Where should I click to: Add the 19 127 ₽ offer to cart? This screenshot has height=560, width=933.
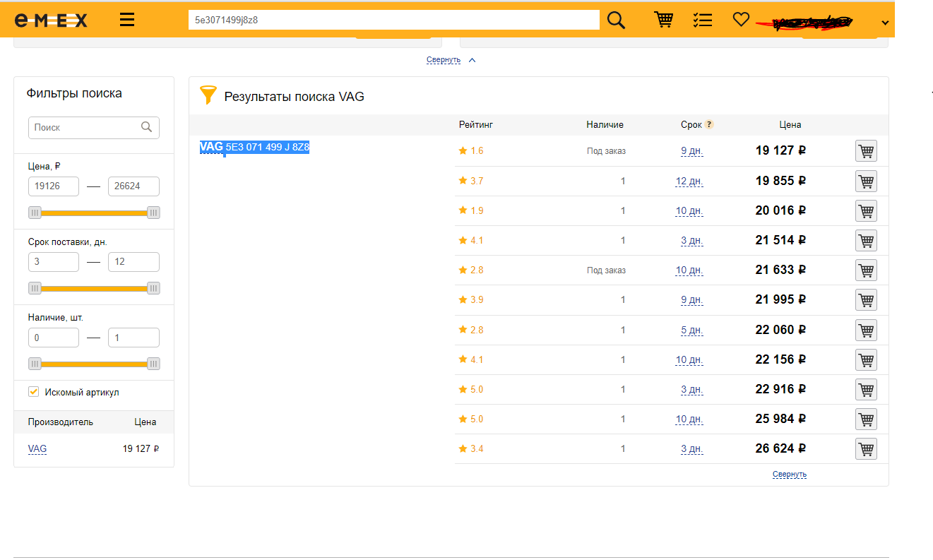866,151
